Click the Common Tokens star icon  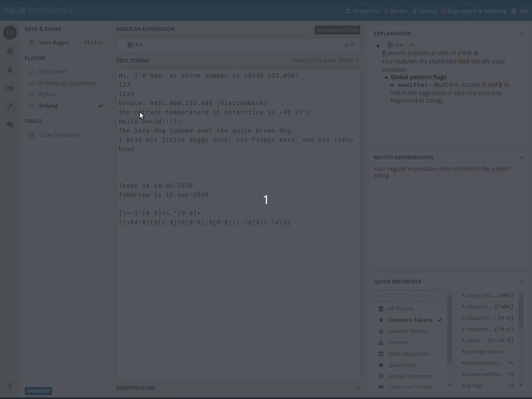[381, 320]
